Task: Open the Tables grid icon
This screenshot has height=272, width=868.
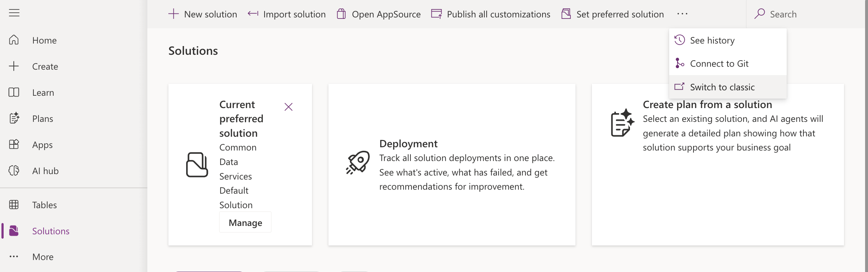Action: click(14, 205)
